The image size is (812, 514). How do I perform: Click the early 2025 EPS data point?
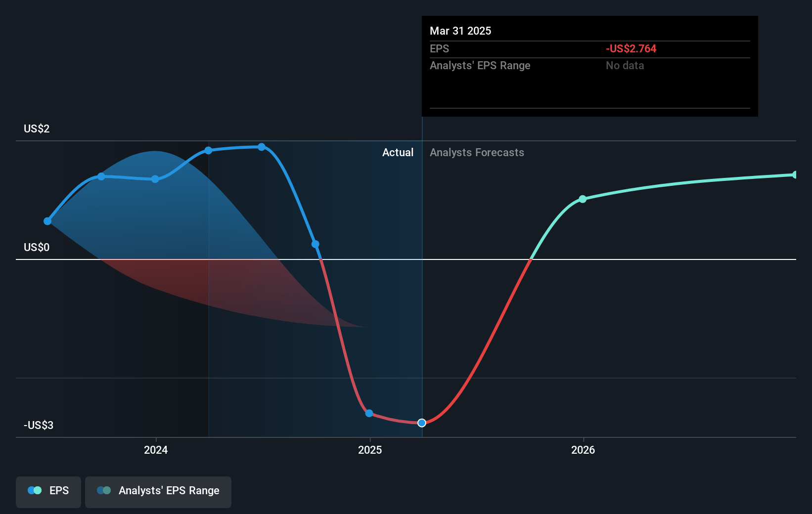tap(369, 413)
